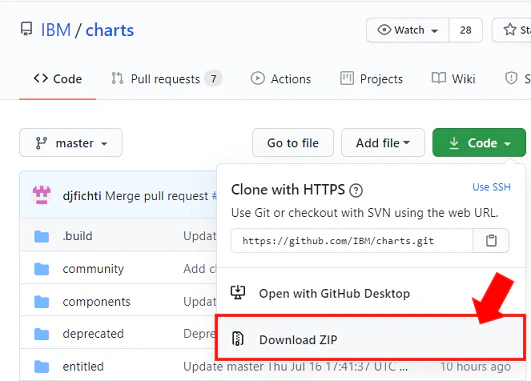Open the entitled folder

click(83, 367)
